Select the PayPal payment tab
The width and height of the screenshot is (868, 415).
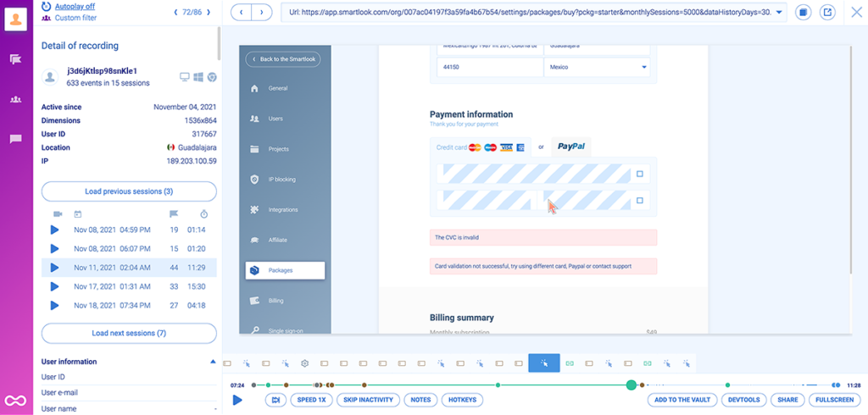click(572, 147)
